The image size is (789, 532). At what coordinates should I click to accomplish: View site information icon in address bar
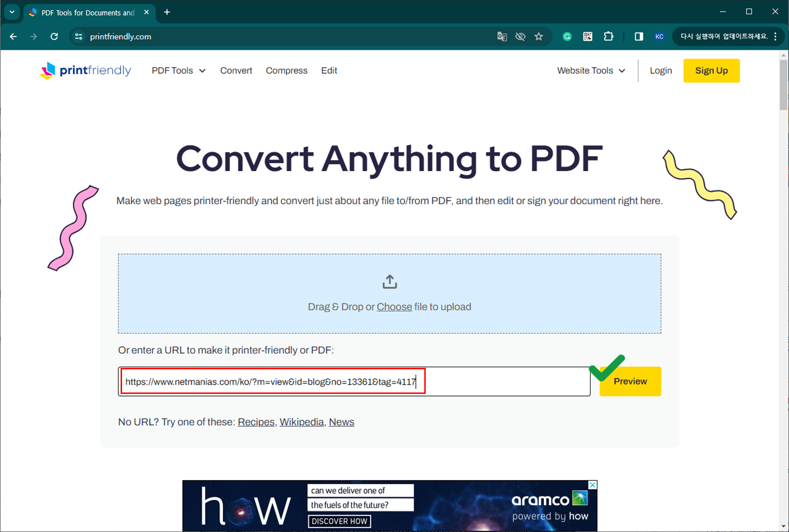click(79, 36)
